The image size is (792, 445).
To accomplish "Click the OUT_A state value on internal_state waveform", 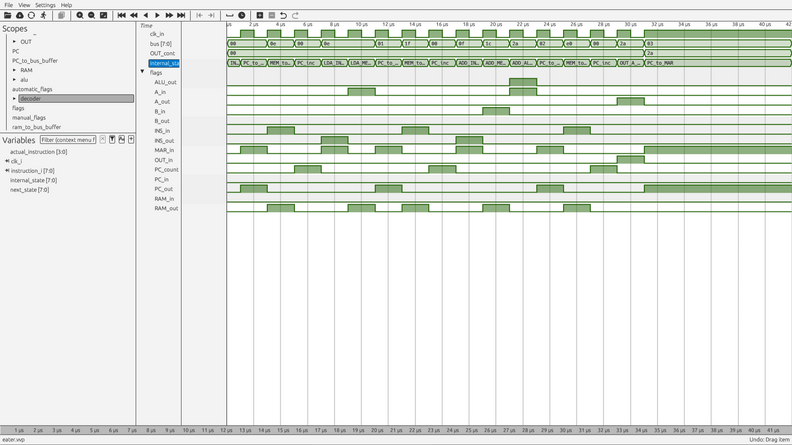I will [630, 63].
